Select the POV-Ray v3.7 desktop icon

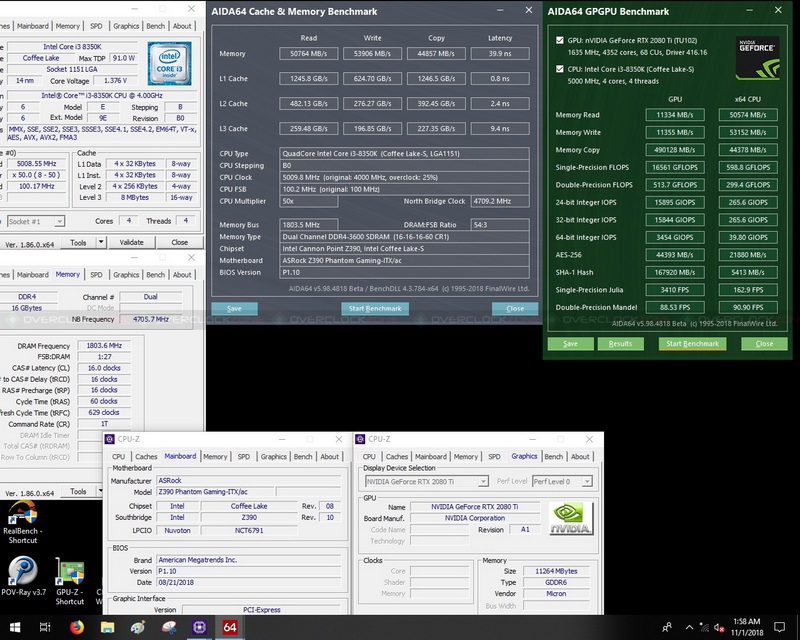[23, 576]
